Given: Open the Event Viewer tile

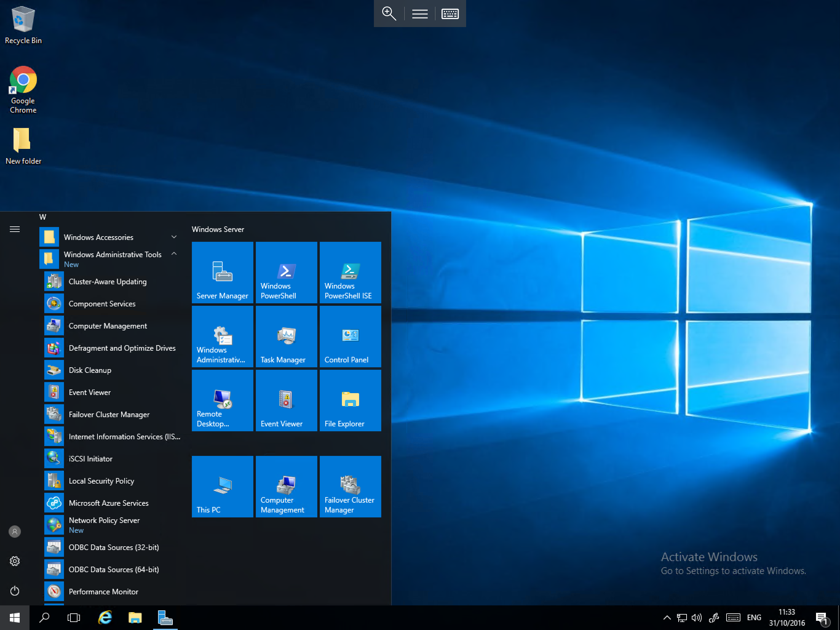Looking at the screenshot, I should click(x=286, y=400).
